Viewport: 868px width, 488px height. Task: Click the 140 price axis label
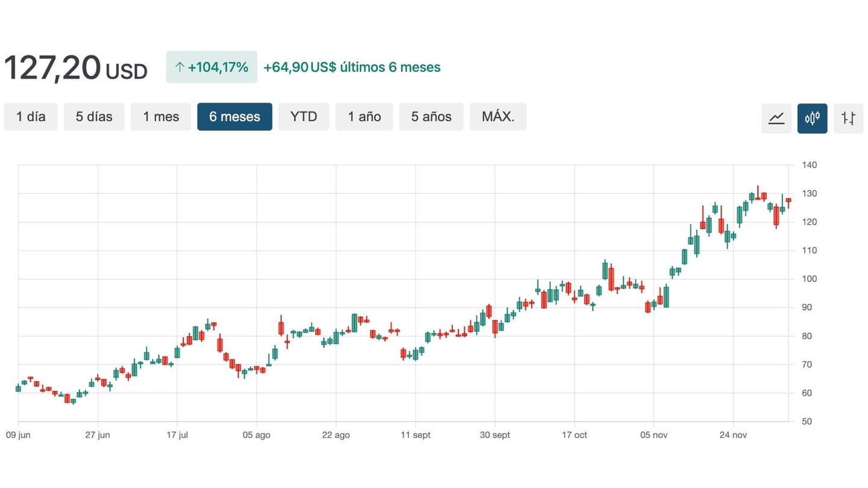coord(810,165)
